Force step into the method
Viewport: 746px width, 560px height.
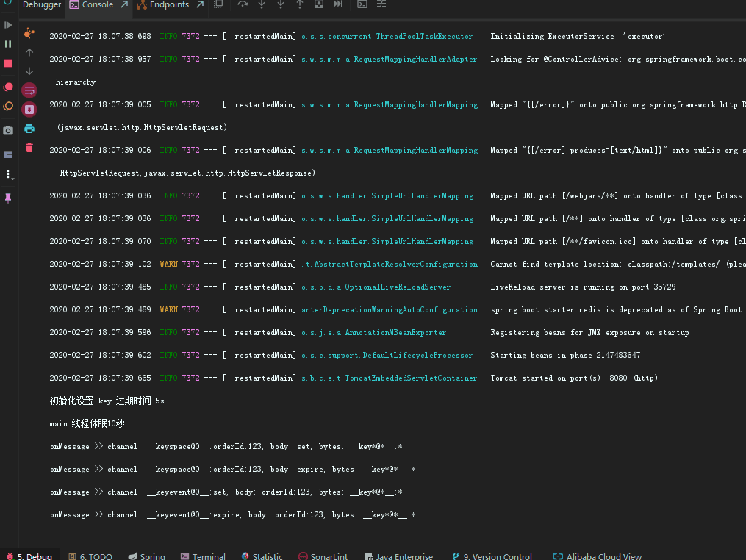[281, 4]
